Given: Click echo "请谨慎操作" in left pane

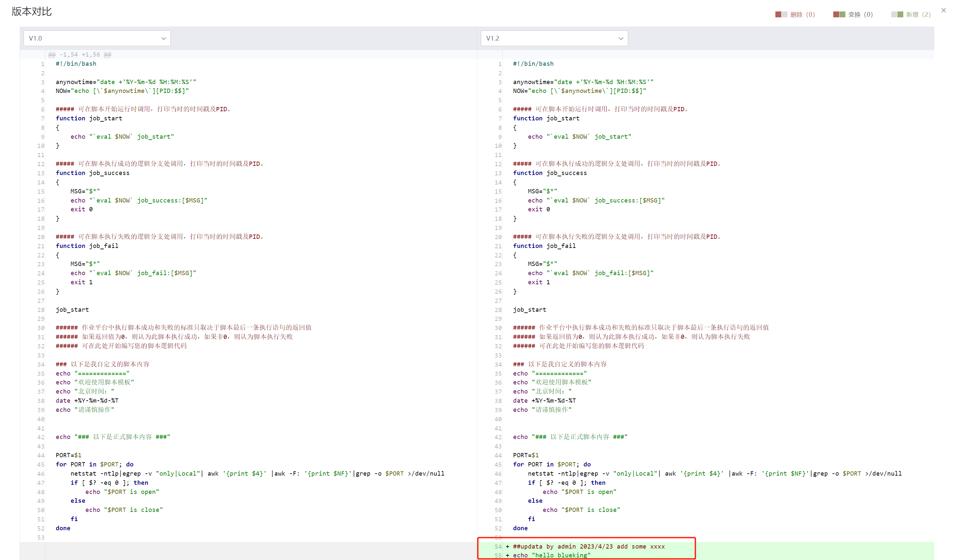Looking at the screenshot, I should [85, 410].
